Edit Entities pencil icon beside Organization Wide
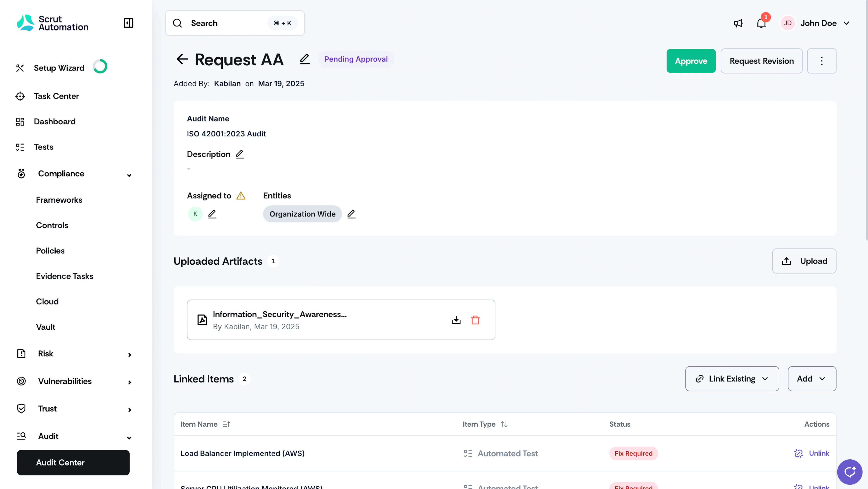This screenshot has width=868, height=489. tap(351, 214)
